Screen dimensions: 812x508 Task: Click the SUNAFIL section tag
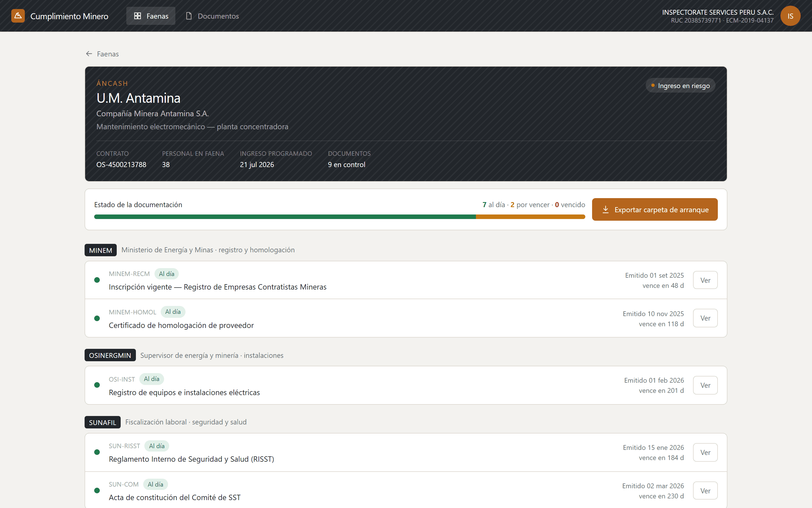tap(102, 422)
